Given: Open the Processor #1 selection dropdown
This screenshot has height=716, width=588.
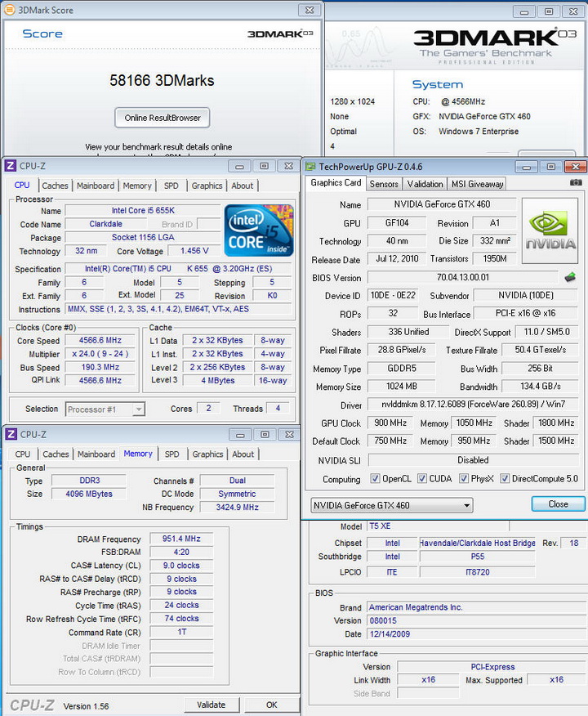Looking at the screenshot, I should click(105, 409).
